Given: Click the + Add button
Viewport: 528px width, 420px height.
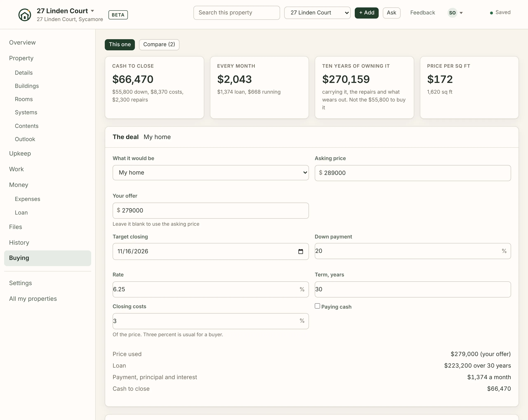Looking at the screenshot, I should [x=367, y=13].
